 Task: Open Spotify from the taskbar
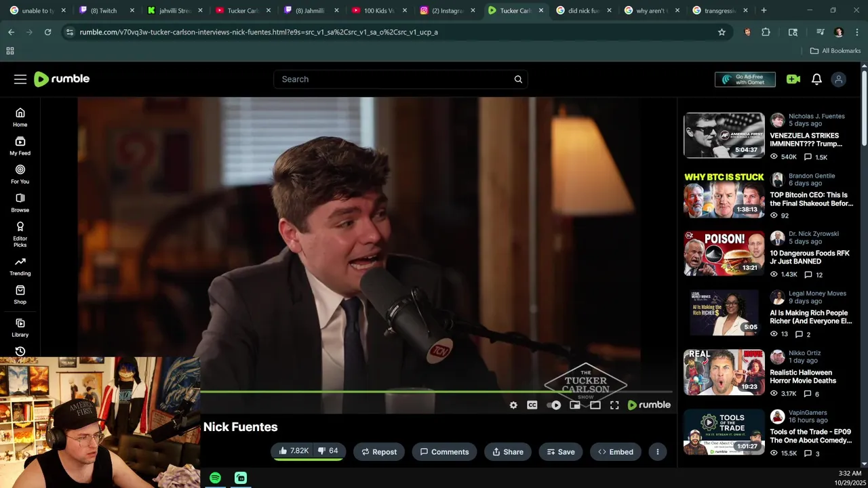(x=215, y=478)
